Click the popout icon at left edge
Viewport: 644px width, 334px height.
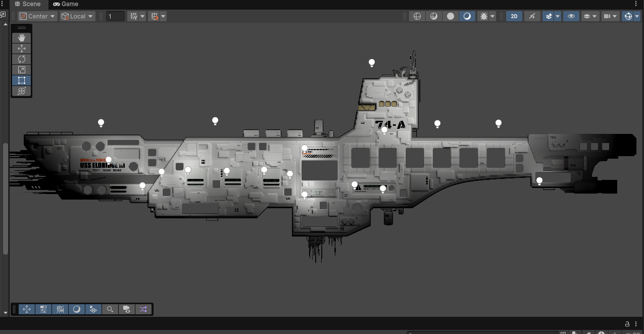click(x=3, y=15)
